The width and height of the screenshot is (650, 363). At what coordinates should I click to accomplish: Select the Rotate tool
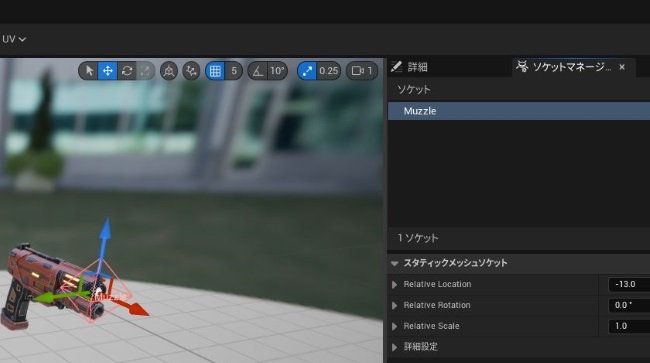[127, 71]
